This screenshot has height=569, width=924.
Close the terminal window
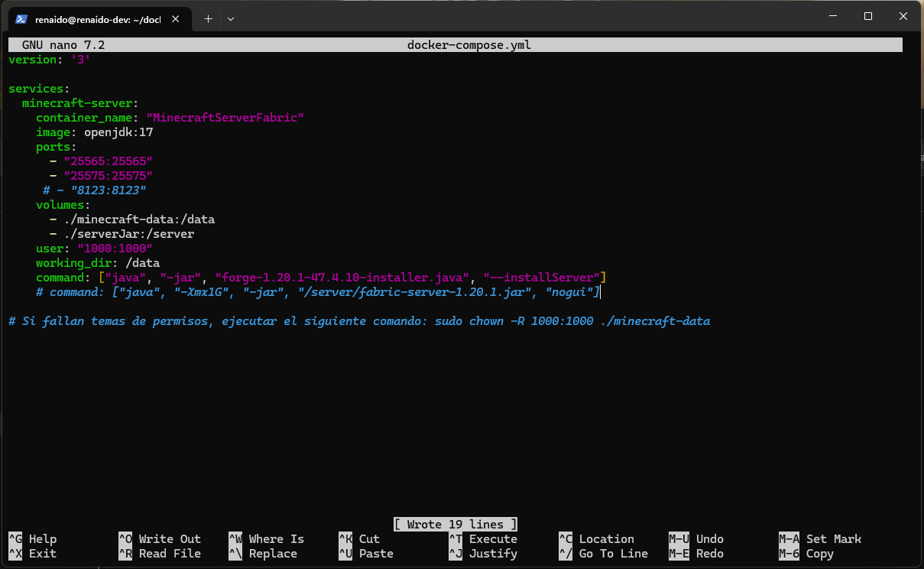point(903,16)
